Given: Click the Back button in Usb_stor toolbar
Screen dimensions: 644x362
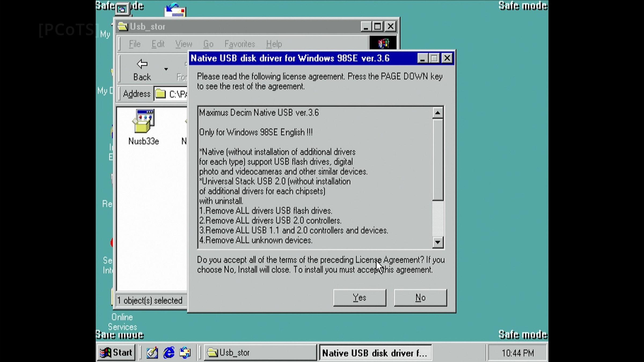Looking at the screenshot, I should (x=142, y=70).
